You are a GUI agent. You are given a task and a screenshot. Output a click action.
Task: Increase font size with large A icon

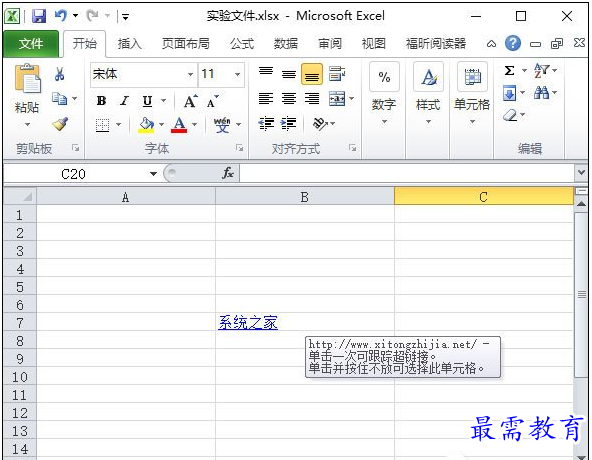pyautogui.click(x=191, y=101)
